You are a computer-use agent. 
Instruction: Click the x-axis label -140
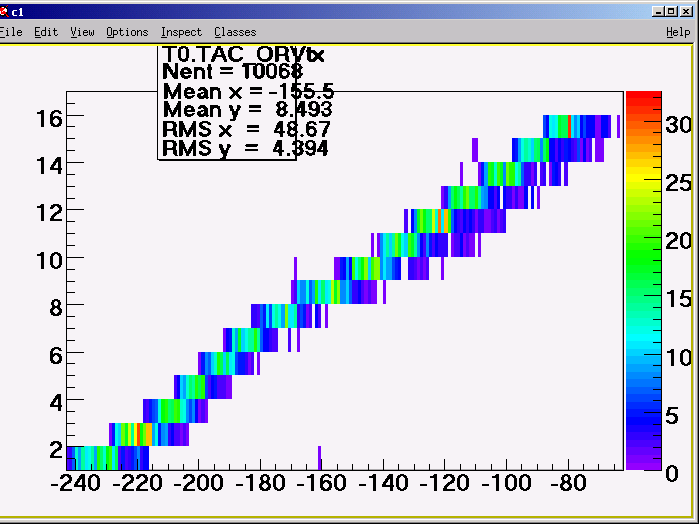(x=383, y=483)
